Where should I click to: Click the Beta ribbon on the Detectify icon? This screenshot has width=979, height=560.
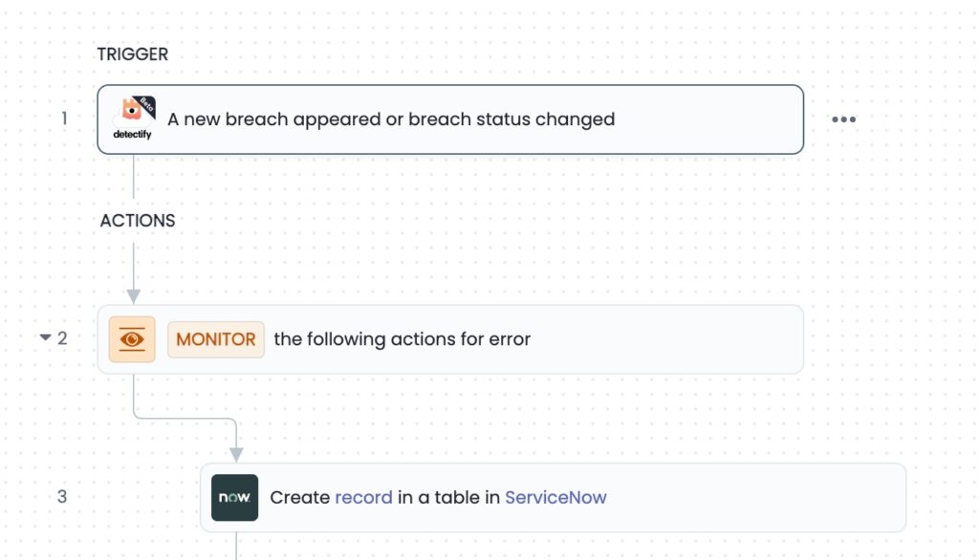[x=146, y=105]
